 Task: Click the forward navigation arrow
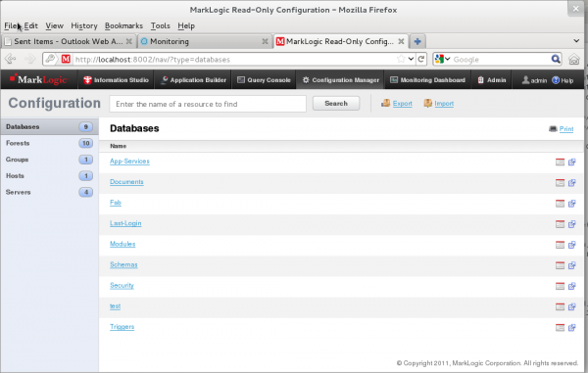(x=29, y=59)
